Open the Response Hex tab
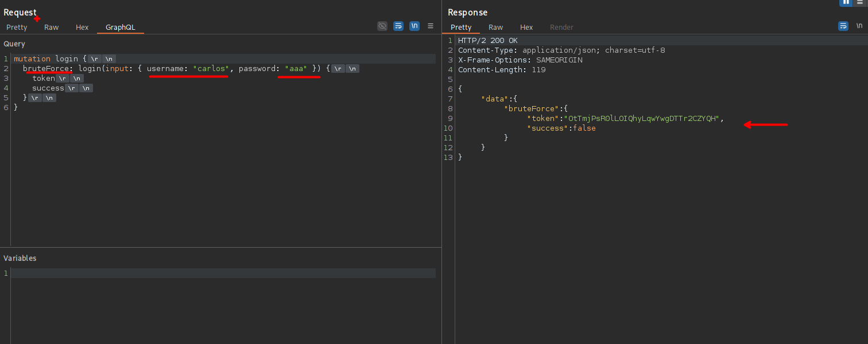Screen dimensions: 868x344 (526, 28)
